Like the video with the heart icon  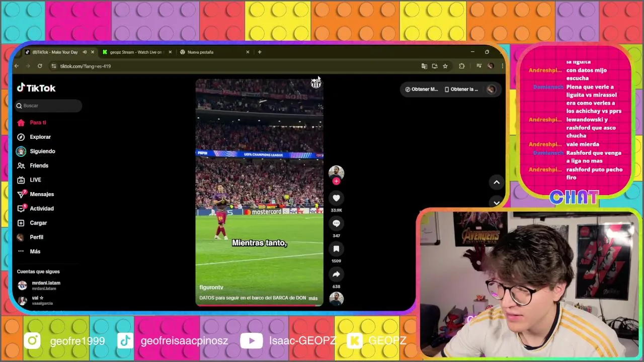[336, 198]
